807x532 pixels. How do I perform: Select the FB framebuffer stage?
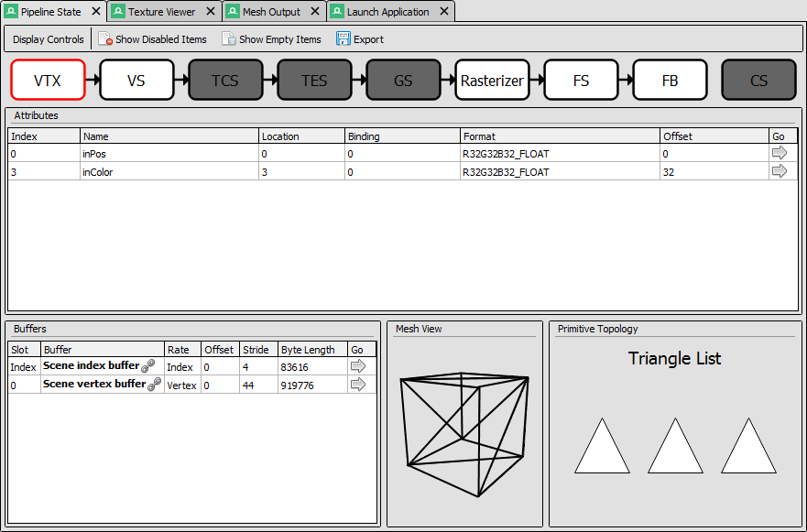(671, 80)
